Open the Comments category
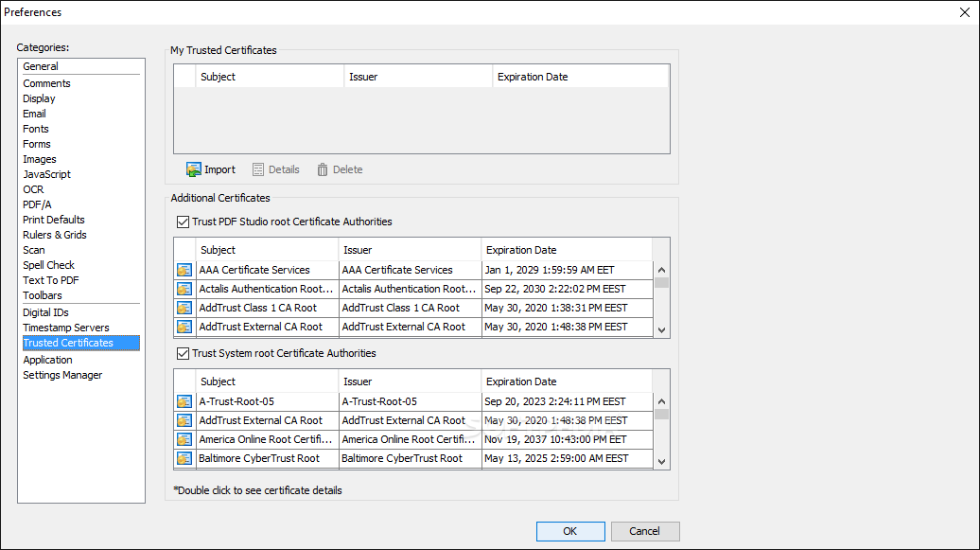The width and height of the screenshot is (980, 550). pyautogui.click(x=47, y=83)
